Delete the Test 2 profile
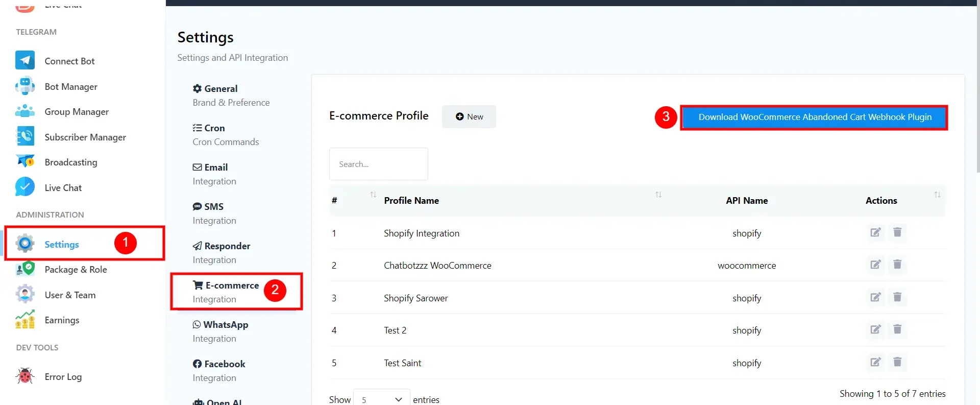This screenshot has height=405, width=980. (x=897, y=329)
